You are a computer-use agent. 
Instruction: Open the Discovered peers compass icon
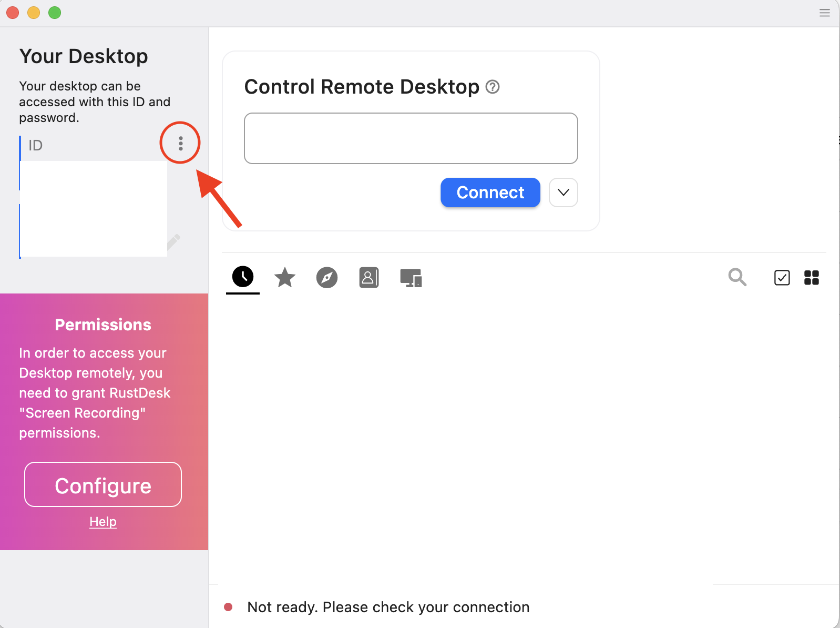point(327,278)
